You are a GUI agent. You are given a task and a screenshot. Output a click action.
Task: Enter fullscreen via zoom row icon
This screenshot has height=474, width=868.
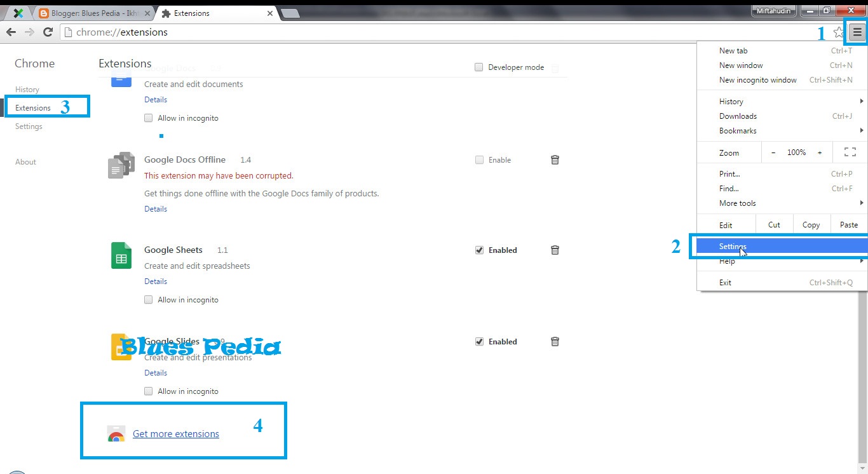[850, 152]
